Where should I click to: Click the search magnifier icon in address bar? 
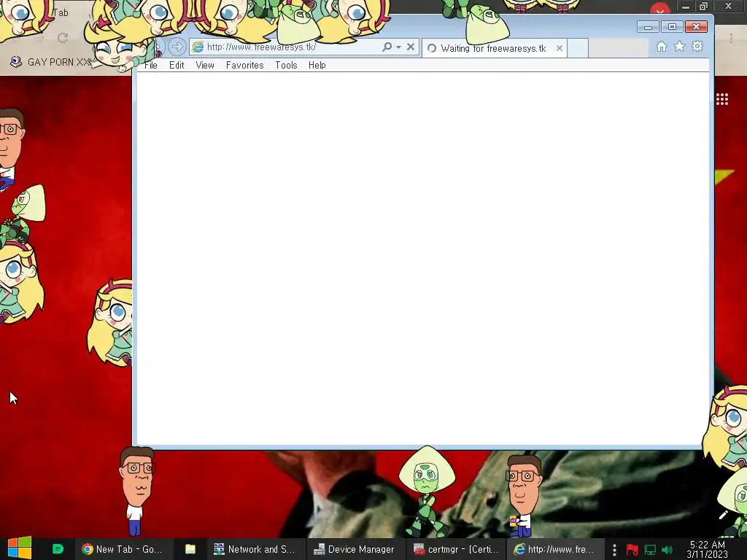click(x=387, y=47)
